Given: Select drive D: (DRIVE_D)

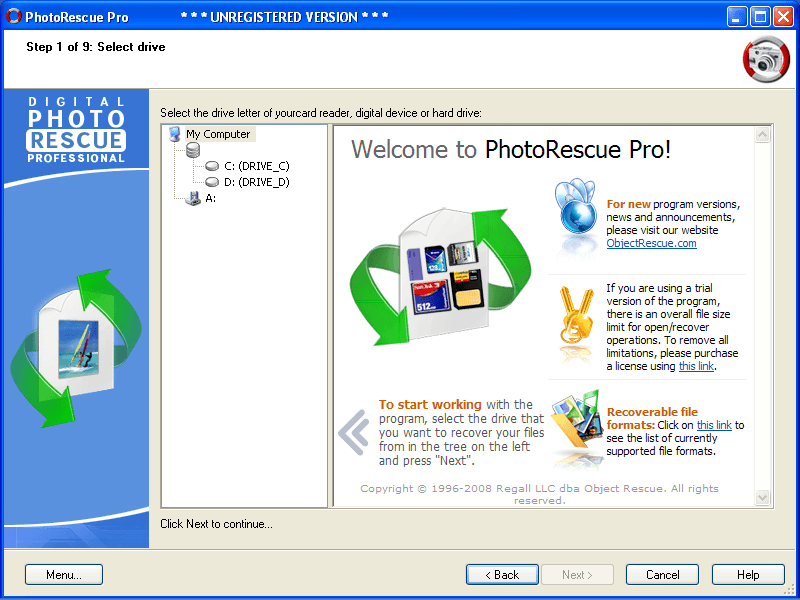Looking at the screenshot, I should pos(257,182).
